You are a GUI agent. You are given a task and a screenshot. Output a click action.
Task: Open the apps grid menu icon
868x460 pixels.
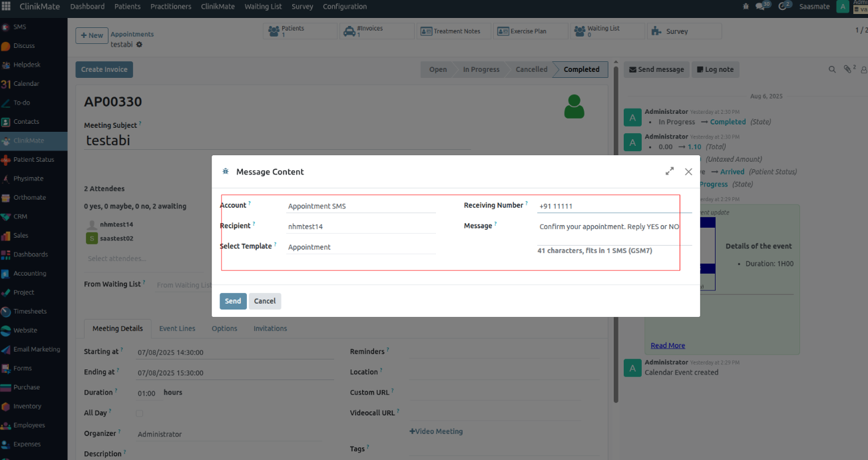7,7
